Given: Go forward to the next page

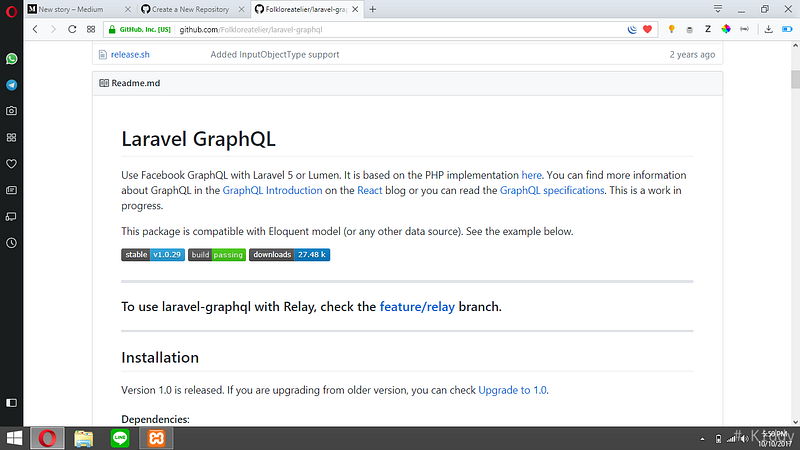Looking at the screenshot, I should pos(53,30).
